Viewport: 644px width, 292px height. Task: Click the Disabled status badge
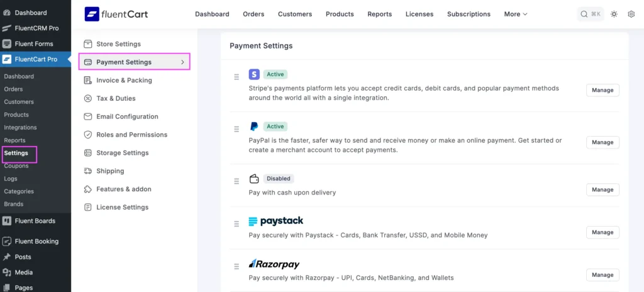[279, 179]
